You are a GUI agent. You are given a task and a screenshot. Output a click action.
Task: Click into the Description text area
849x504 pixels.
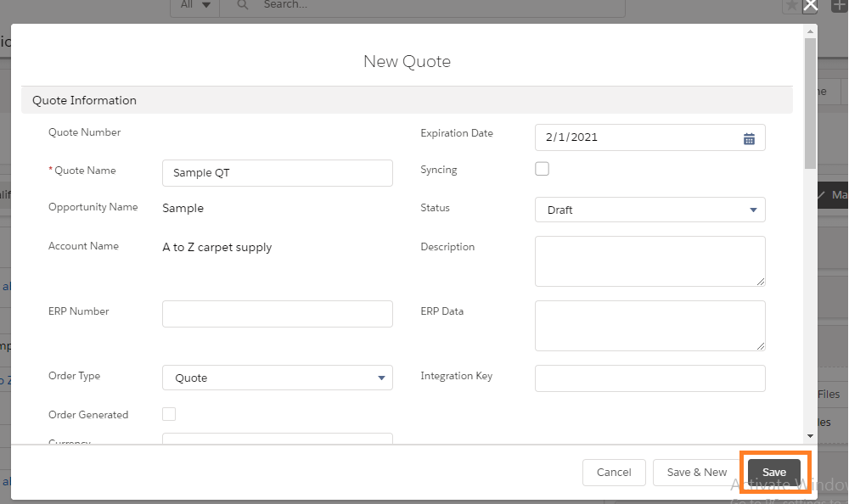(649, 261)
